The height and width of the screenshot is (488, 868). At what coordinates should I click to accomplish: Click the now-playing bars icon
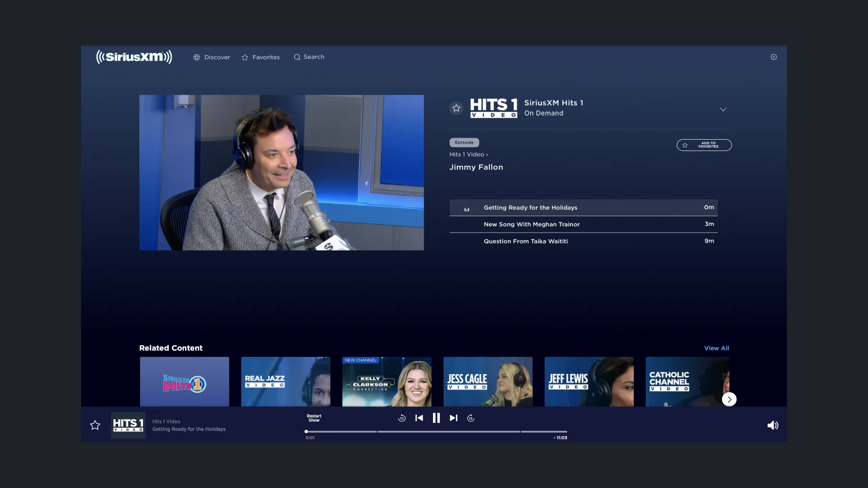(467, 209)
